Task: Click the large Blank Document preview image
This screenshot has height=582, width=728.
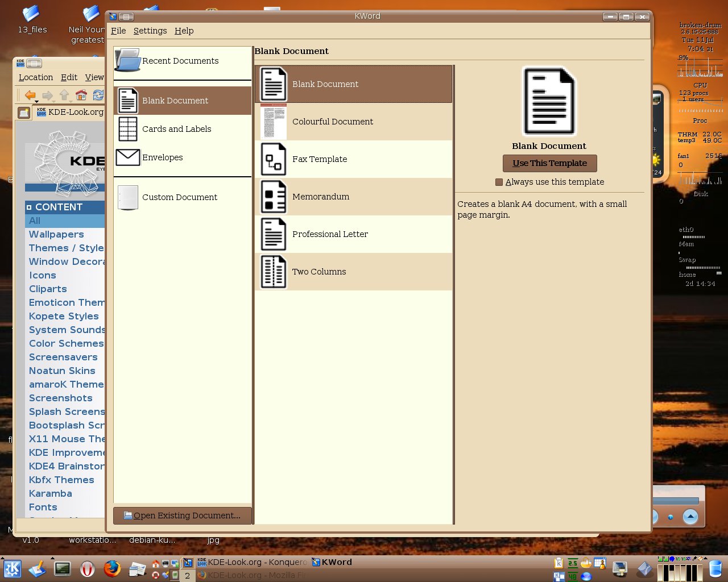Action: click(x=549, y=101)
